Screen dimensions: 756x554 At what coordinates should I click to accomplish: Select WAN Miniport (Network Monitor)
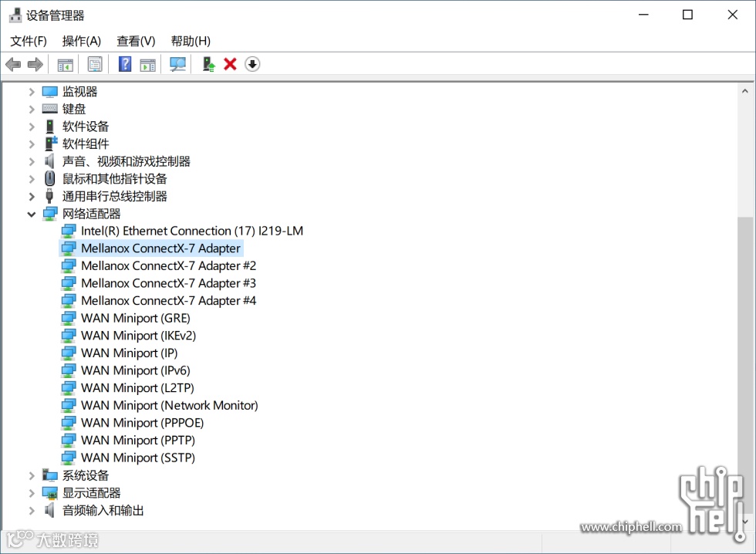169,405
